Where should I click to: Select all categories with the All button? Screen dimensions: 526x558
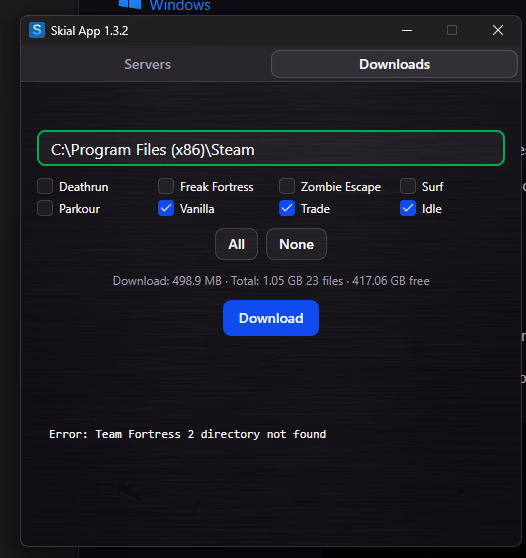click(236, 244)
